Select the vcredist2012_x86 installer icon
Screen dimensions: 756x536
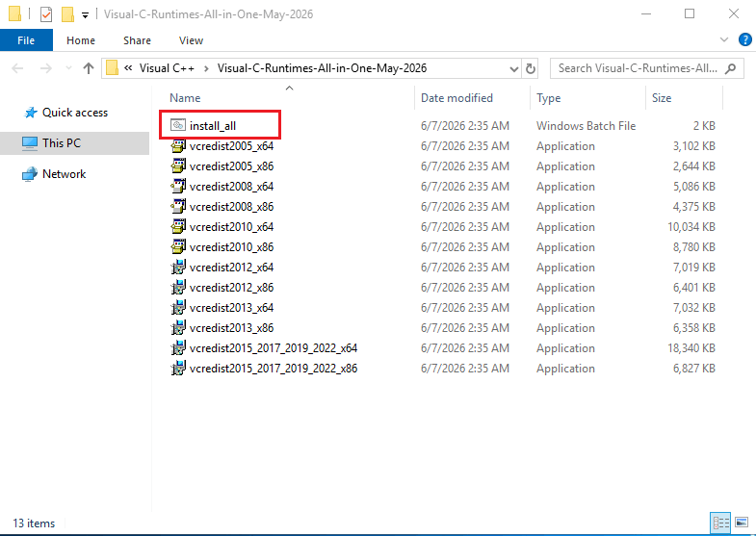[x=178, y=288]
